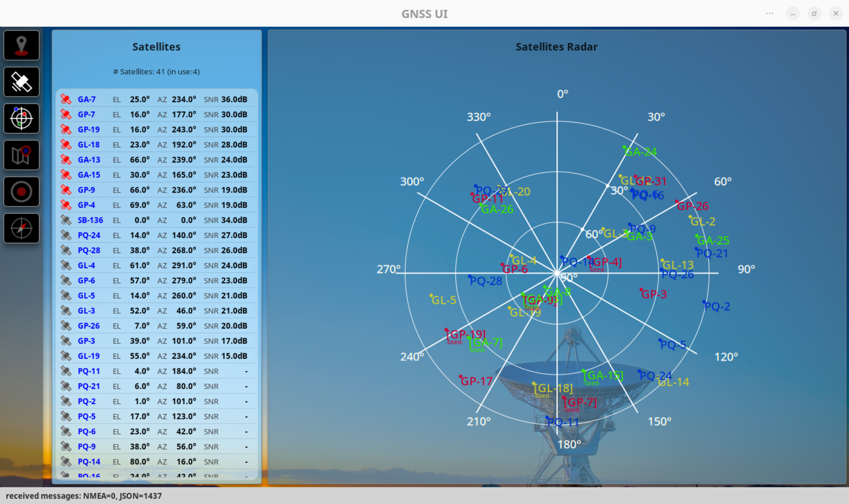This screenshot has height=504, width=849.
Task: Click the satellites count summary text
Action: coord(156,72)
